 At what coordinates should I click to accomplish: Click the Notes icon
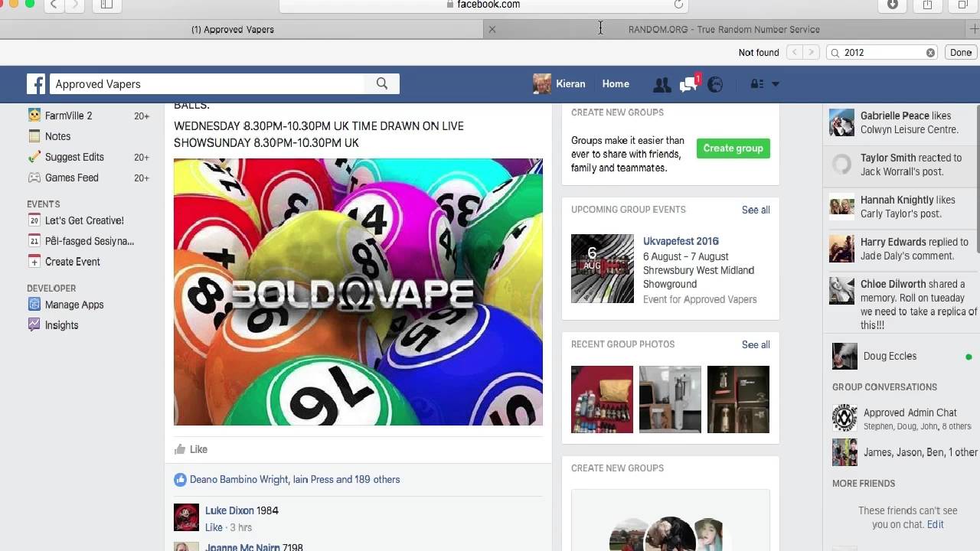coord(34,136)
